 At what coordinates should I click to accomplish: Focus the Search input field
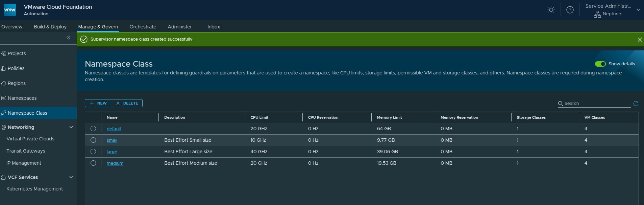click(x=596, y=104)
